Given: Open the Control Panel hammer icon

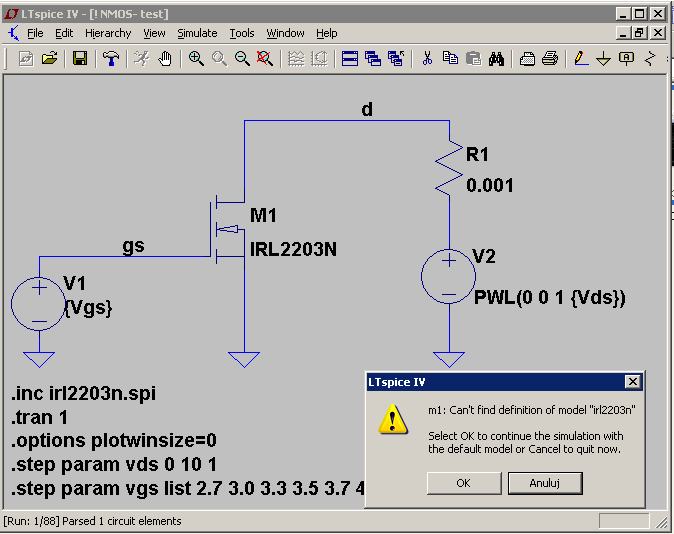Looking at the screenshot, I should pyautogui.click(x=111, y=58).
